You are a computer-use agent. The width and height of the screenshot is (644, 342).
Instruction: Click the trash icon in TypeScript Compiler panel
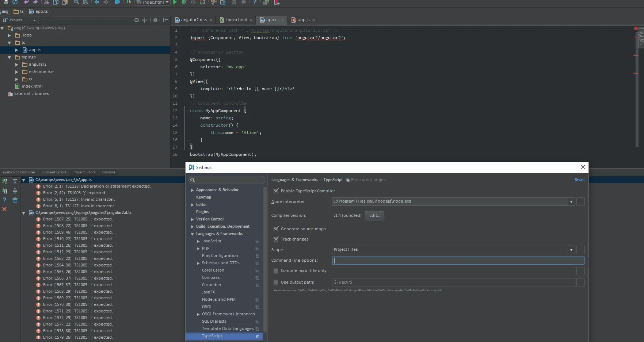point(15,200)
